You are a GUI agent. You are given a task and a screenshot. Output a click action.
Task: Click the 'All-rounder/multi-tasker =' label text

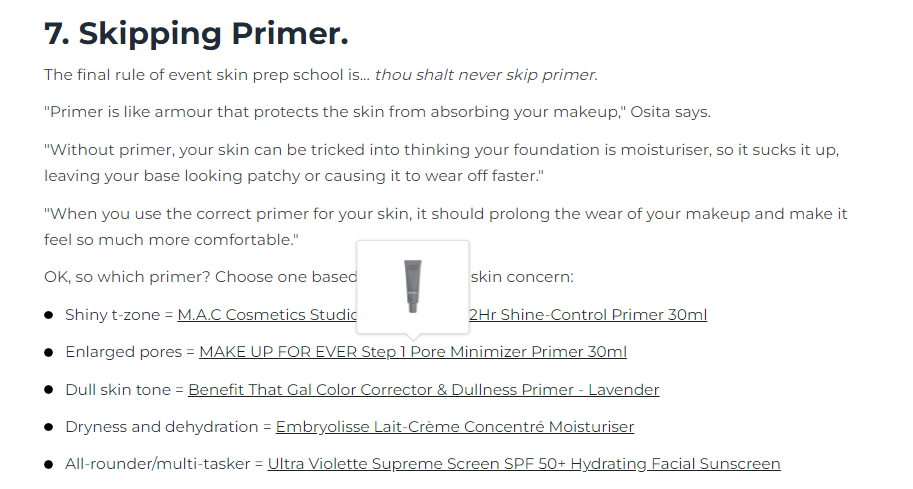point(163,464)
